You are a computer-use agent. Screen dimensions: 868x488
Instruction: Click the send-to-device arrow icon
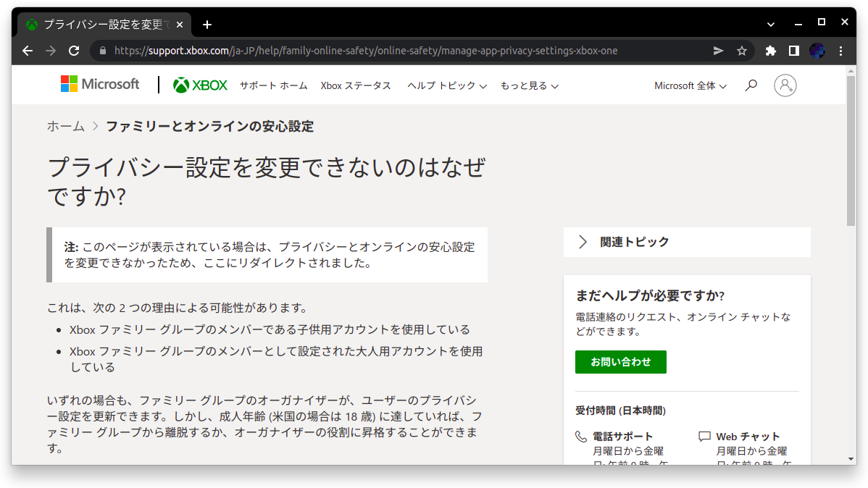click(717, 51)
